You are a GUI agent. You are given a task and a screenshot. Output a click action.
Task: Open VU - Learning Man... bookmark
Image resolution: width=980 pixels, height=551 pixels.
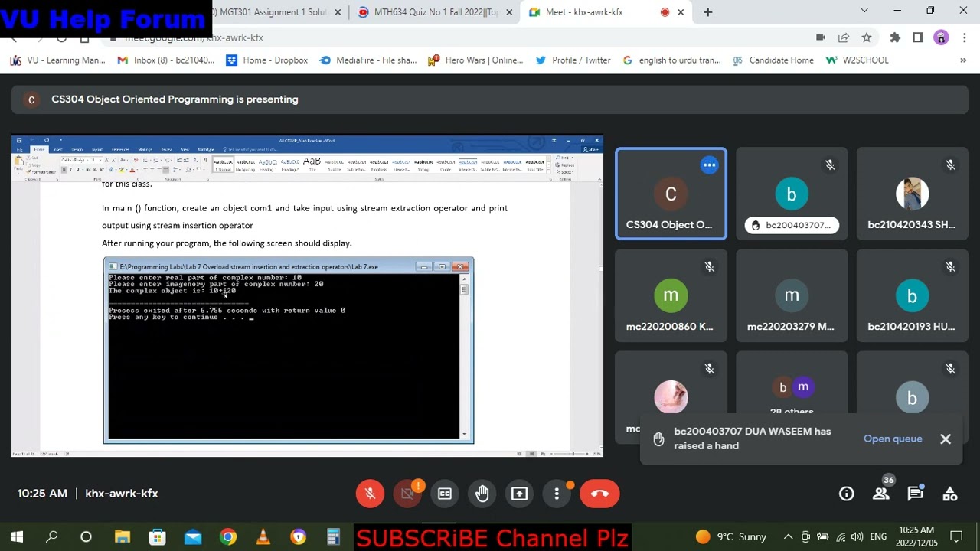pyautogui.click(x=57, y=60)
